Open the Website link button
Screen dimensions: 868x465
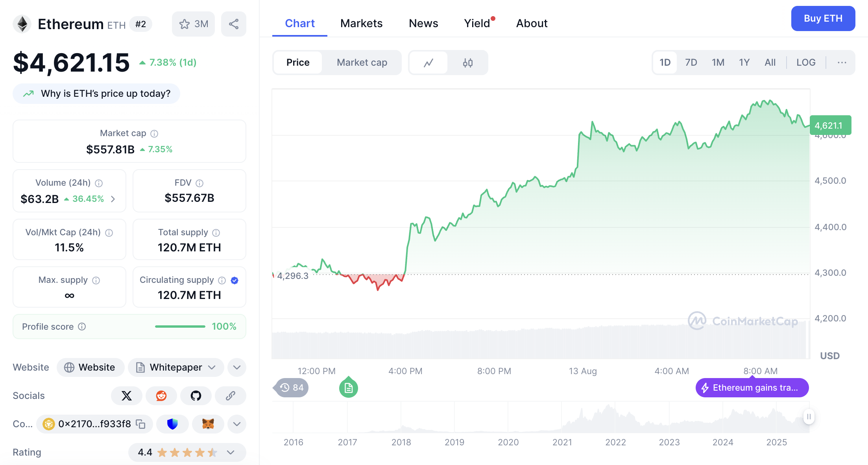point(90,367)
